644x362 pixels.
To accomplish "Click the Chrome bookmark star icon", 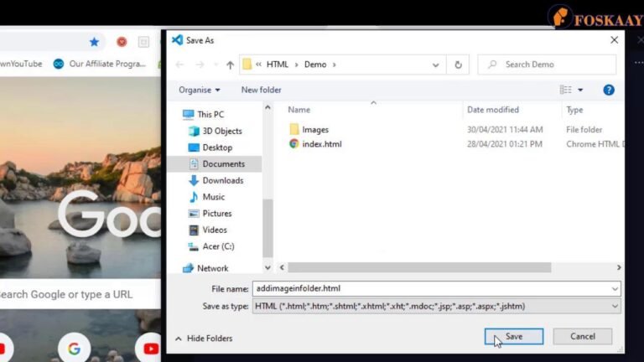I will [94, 42].
